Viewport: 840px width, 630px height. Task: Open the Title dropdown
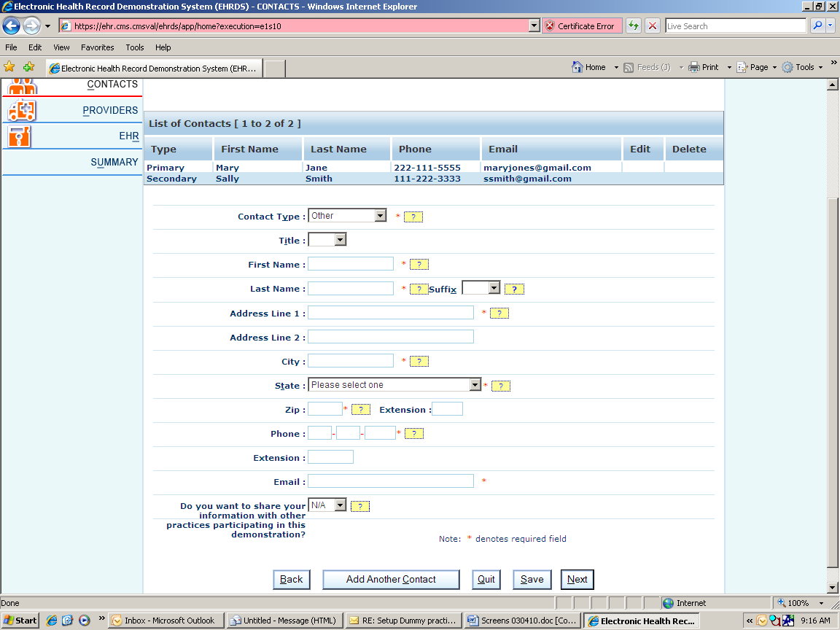tap(327, 239)
